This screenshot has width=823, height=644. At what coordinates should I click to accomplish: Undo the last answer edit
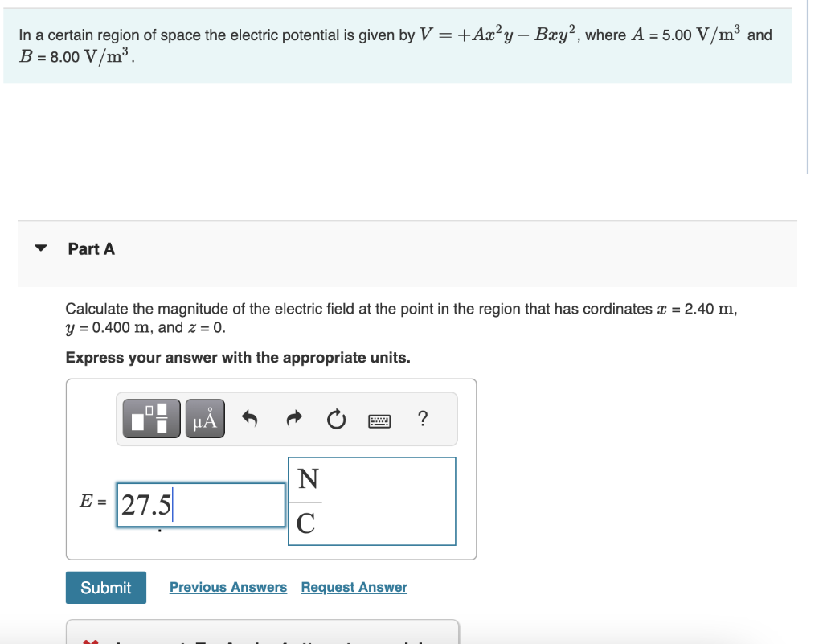click(x=250, y=419)
